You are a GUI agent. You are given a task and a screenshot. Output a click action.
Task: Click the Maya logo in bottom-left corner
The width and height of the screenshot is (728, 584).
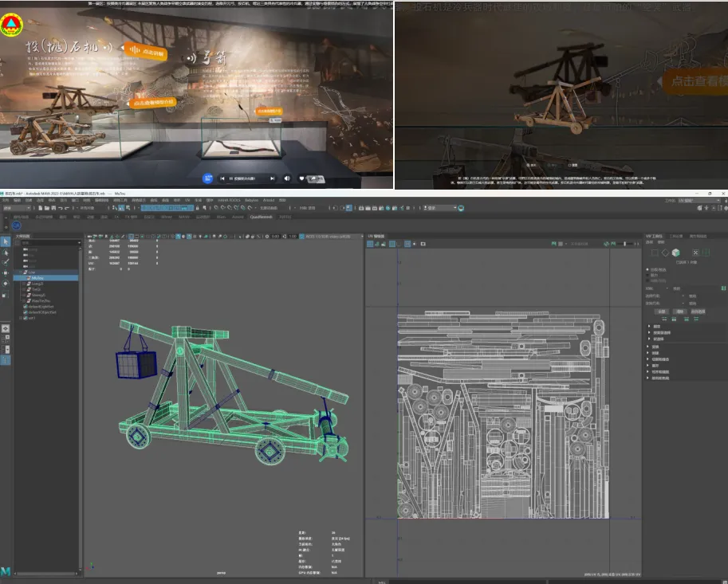tap(6, 570)
